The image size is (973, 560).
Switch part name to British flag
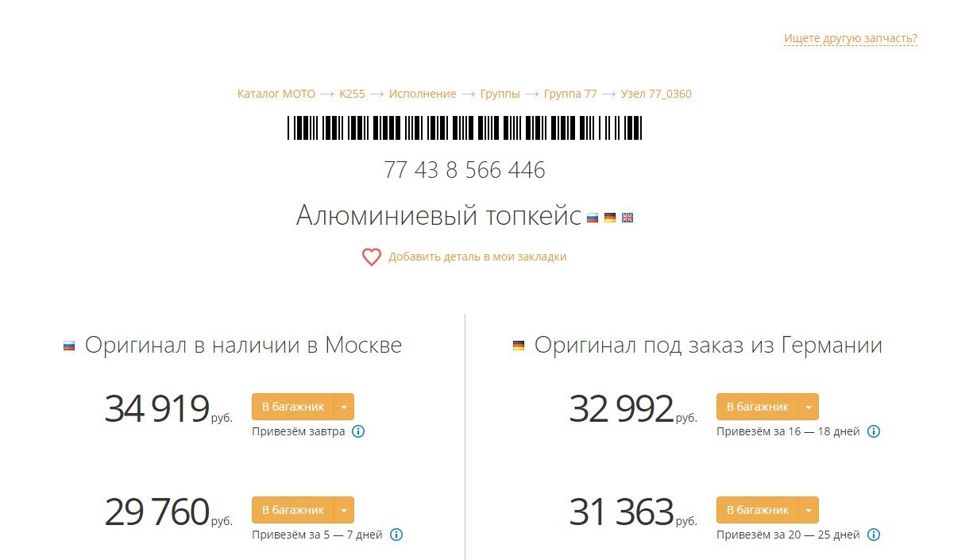pos(627,218)
